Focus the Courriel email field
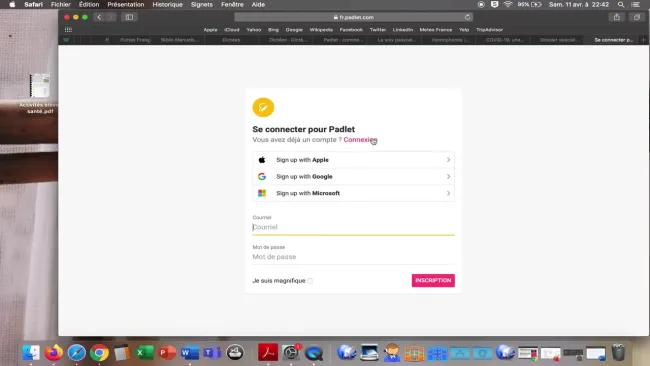Screen dimensions: 650x366 click(x=353, y=227)
